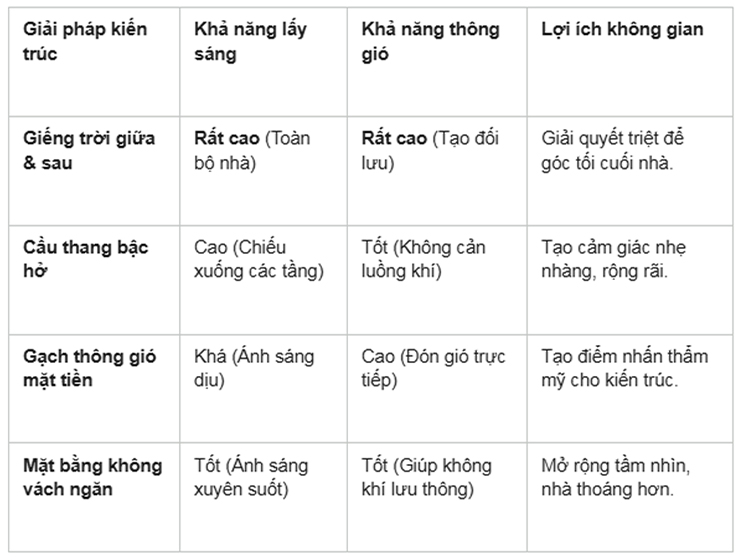The height and width of the screenshot is (560, 741).
Task: Select 'Tạo cảm giác nhẹ nhàng, rộng rãi' cell
Action: point(630,280)
